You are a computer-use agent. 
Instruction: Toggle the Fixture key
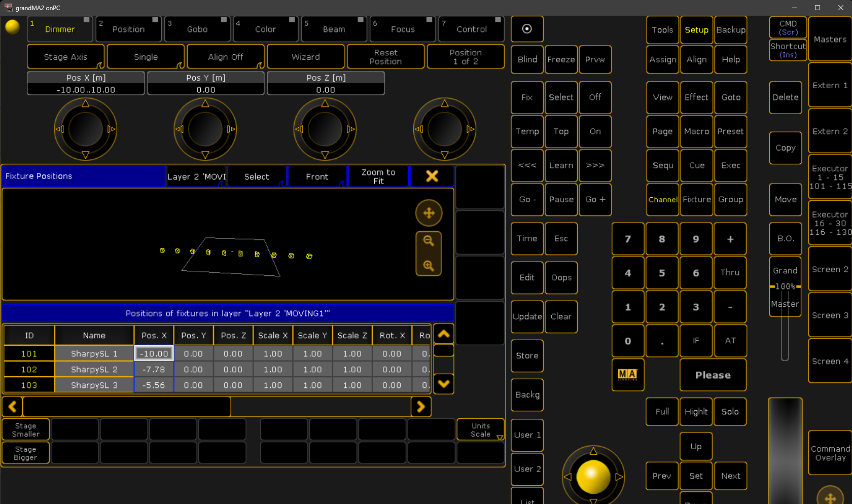coord(697,199)
